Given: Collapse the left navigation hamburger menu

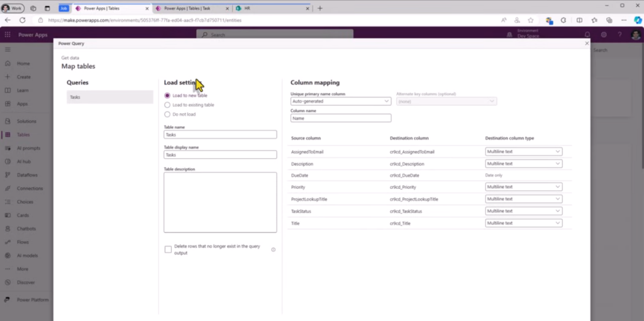Looking at the screenshot, I should coord(8,49).
